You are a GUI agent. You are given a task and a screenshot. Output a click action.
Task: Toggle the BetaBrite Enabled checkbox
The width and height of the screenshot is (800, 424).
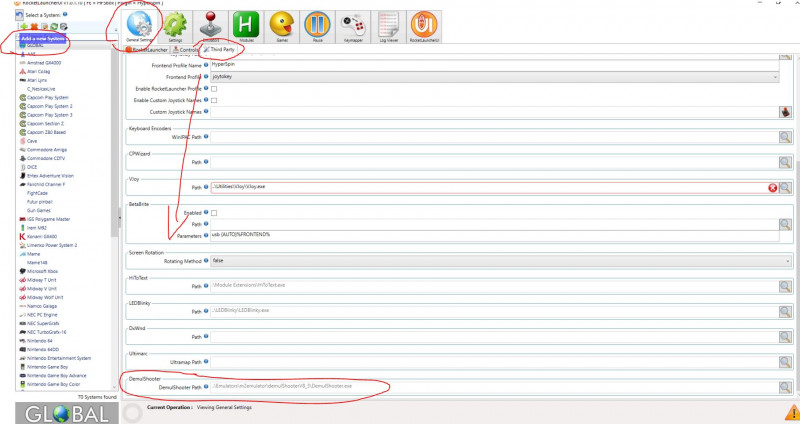[214, 213]
